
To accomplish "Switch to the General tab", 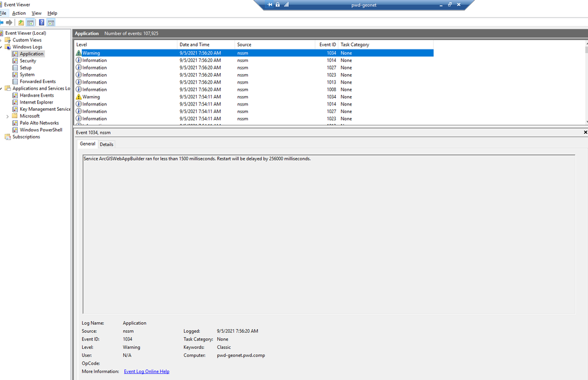I will click(x=87, y=144).
